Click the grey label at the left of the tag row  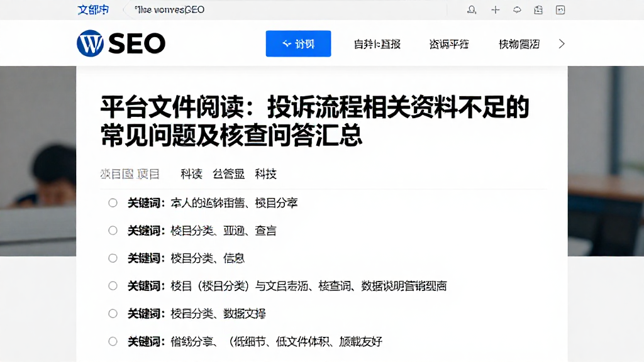click(x=130, y=174)
